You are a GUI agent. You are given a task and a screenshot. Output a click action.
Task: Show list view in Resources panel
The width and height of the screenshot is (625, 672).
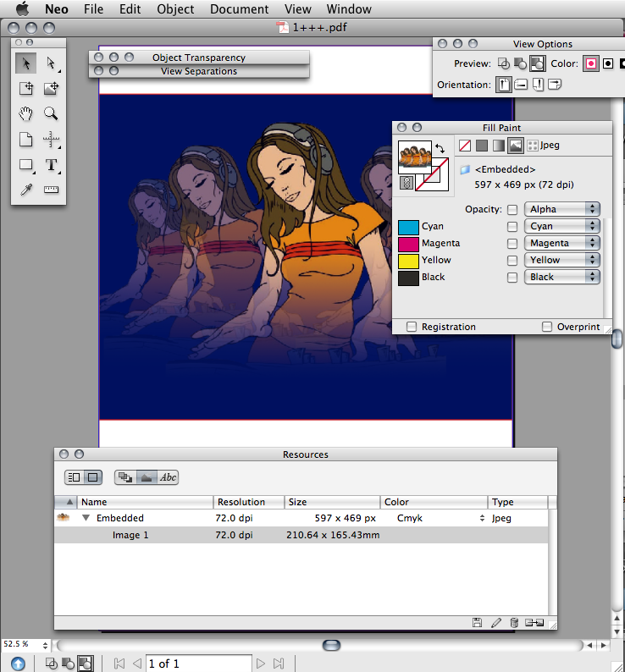click(x=74, y=477)
